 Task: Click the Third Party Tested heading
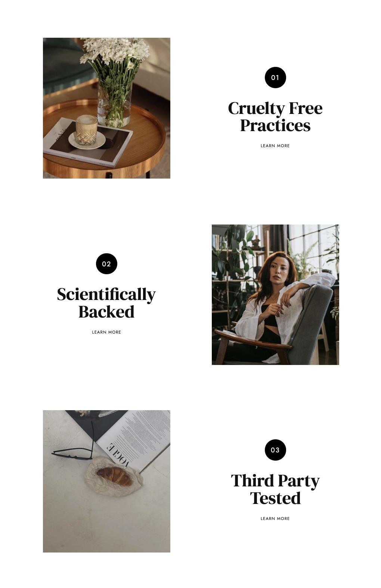[275, 489]
